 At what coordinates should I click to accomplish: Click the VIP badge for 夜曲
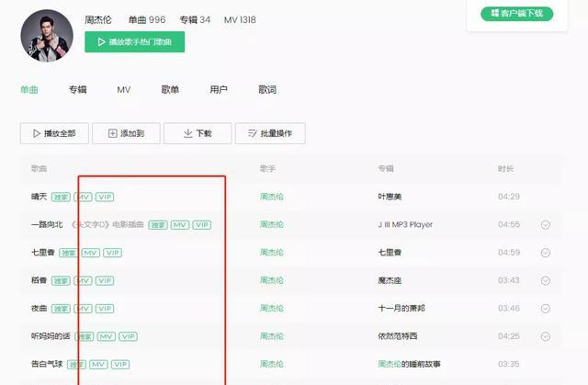pyautogui.click(x=105, y=309)
